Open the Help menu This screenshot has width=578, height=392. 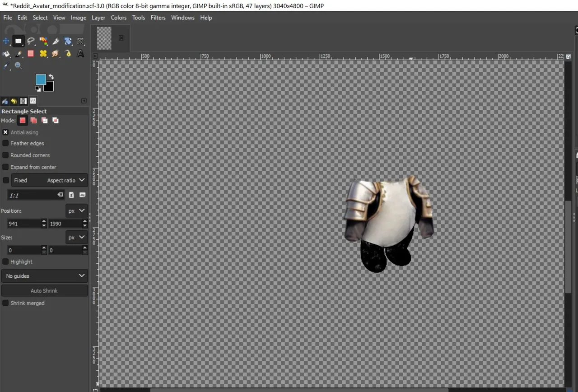[x=206, y=18]
